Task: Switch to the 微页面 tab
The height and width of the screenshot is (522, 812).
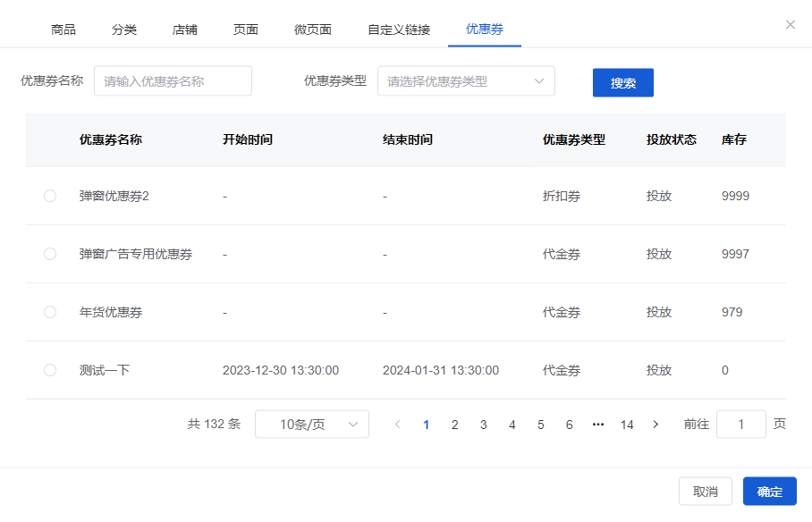Action: pos(313,29)
